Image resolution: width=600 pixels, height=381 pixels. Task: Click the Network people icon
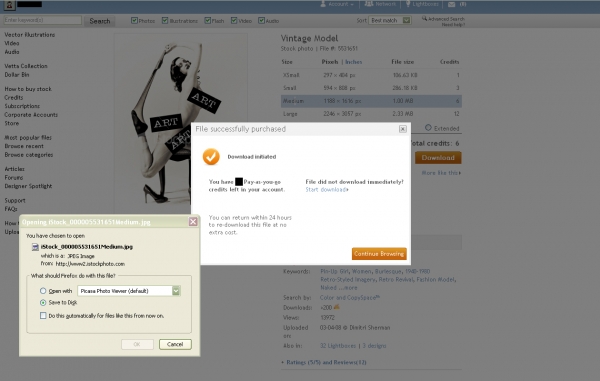tap(368, 4)
